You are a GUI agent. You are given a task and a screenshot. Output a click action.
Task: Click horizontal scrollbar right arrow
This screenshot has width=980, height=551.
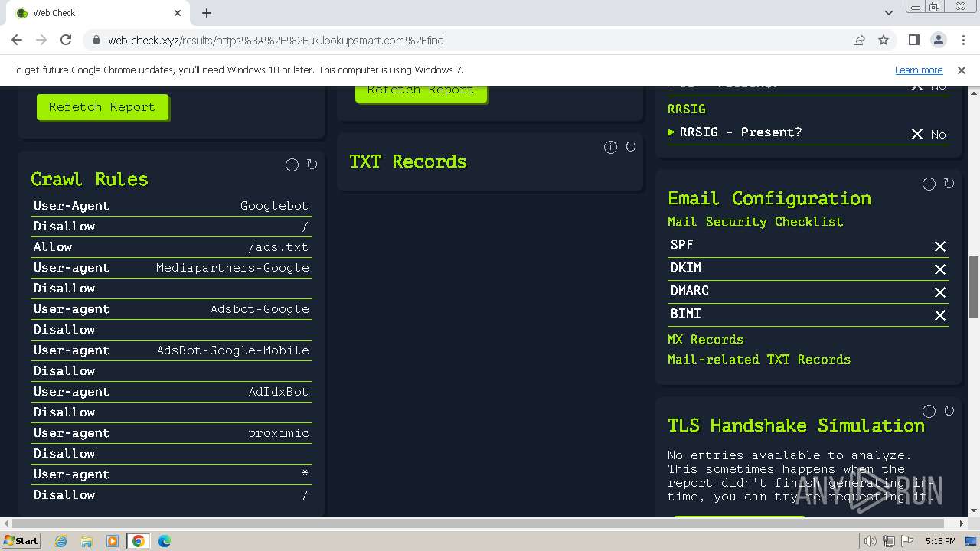click(x=962, y=523)
